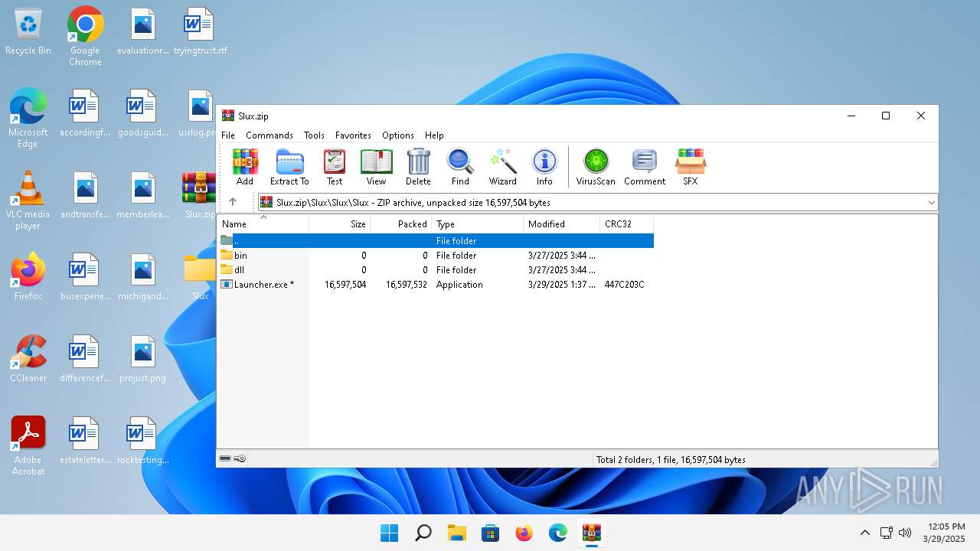980x551 pixels.
Task: Start VirusScan on the archive
Action: (596, 167)
